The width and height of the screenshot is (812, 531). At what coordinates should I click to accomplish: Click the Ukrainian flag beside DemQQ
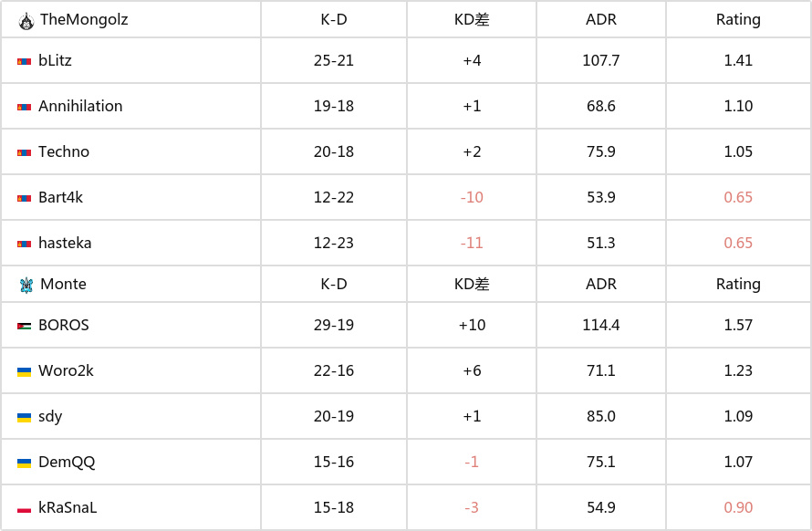[24, 463]
